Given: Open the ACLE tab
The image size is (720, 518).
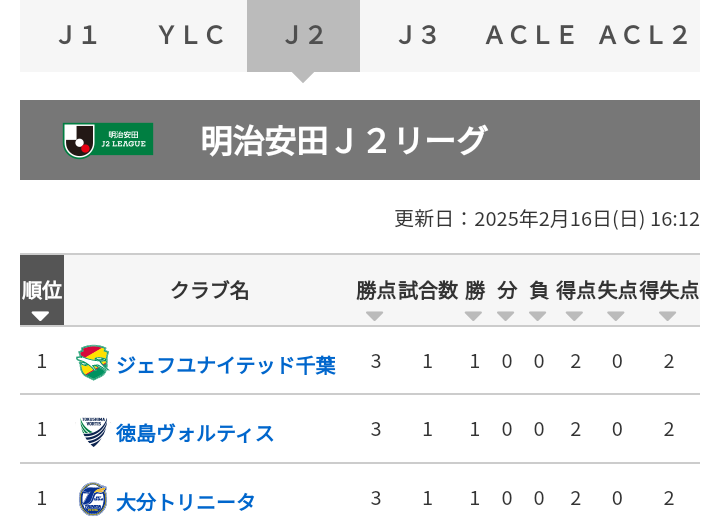Looking at the screenshot, I should [530, 36].
